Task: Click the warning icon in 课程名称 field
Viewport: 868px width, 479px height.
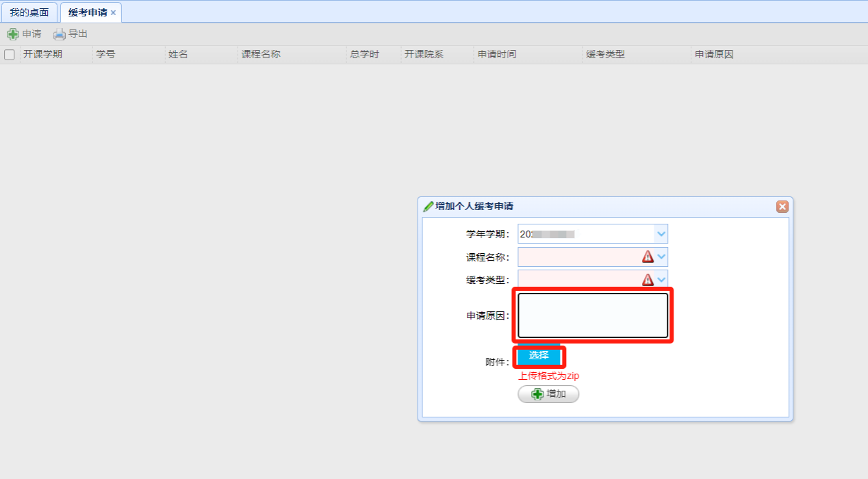Action: [x=648, y=257]
